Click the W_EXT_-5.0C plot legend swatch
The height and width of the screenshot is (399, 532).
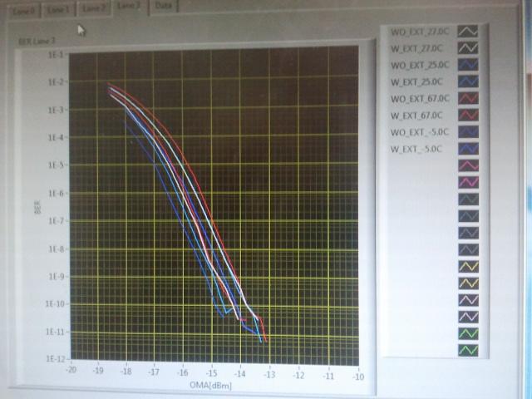tap(468, 149)
